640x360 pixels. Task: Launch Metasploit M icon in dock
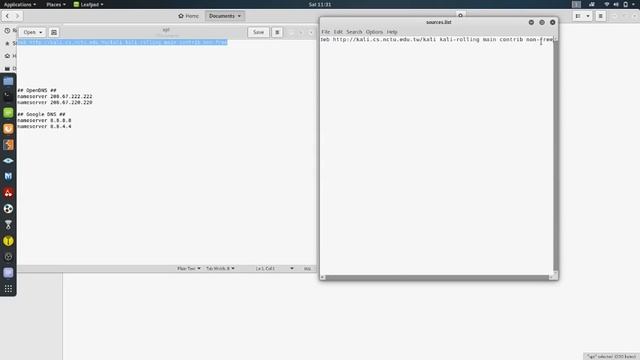click(x=8, y=177)
